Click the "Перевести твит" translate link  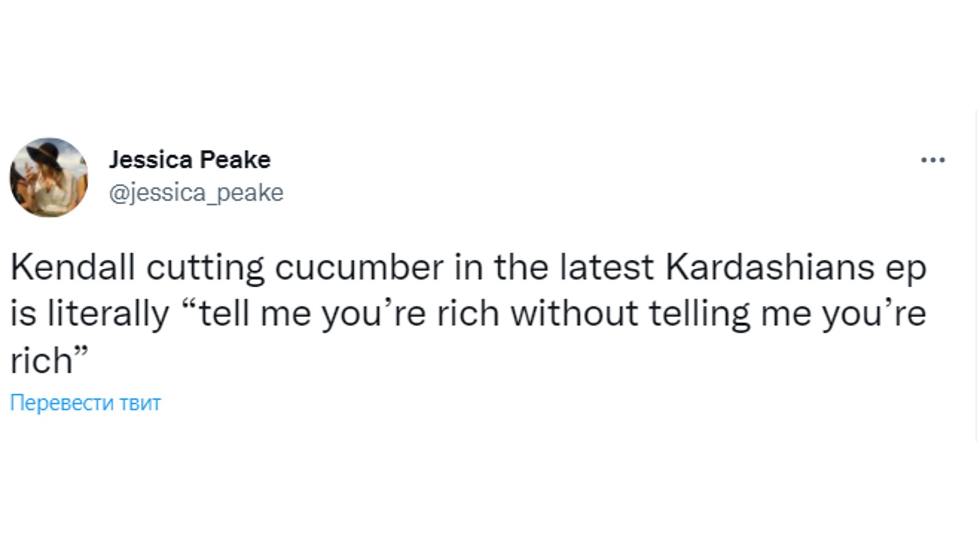(x=85, y=403)
